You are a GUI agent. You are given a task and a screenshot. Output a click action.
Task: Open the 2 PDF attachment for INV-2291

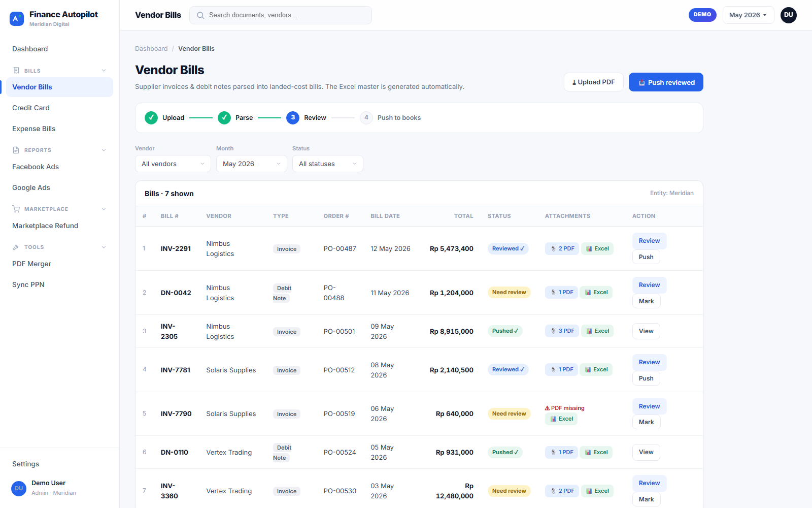(x=562, y=249)
